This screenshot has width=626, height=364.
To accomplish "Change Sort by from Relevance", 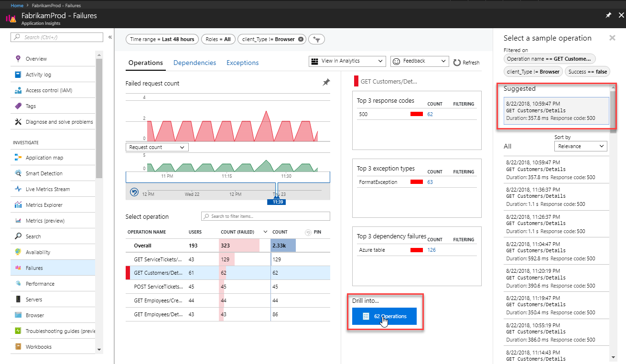I will [581, 146].
